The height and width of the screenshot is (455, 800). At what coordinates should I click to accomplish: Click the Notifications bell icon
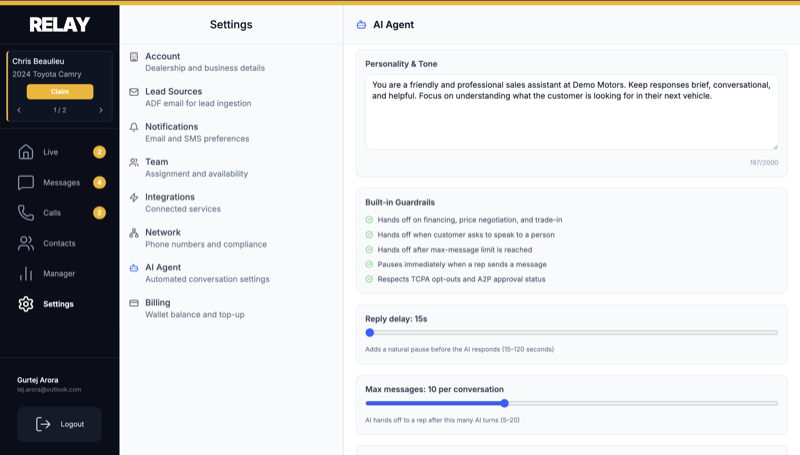[134, 127]
